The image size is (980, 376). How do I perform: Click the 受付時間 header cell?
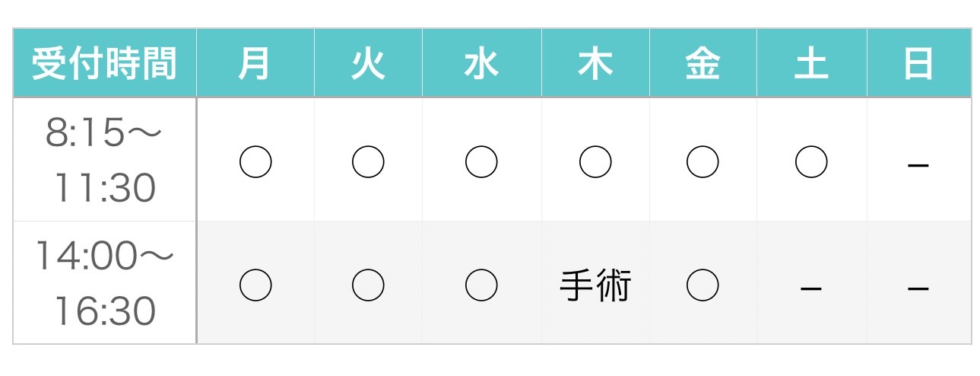coord(105,64)
